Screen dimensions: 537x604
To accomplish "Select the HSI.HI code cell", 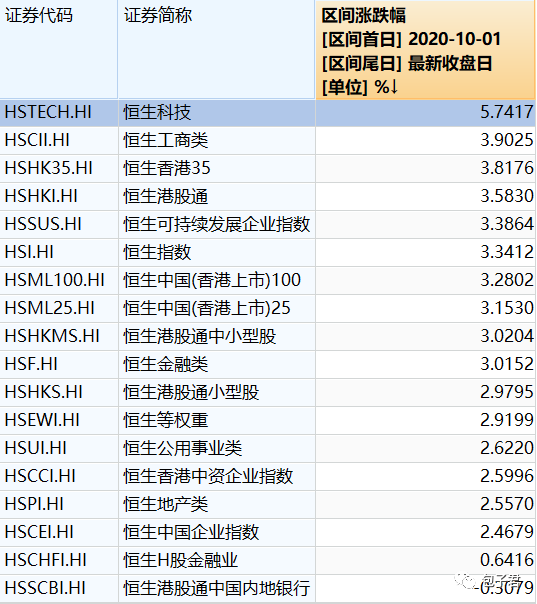I will (x=59, y=252).
